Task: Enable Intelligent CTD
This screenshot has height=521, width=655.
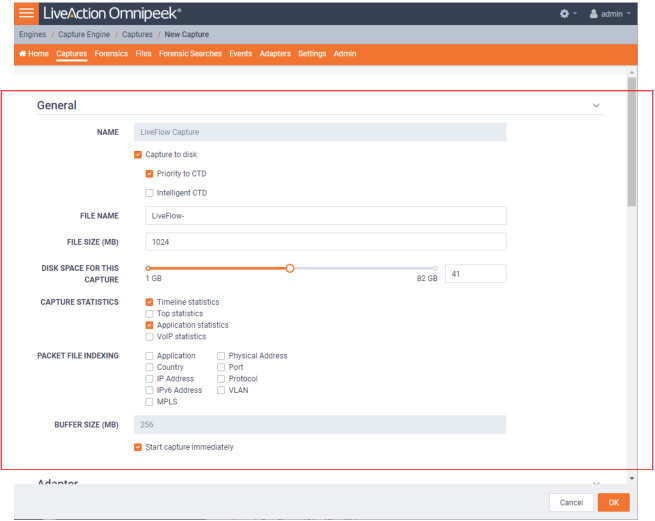Action: [149, 193]
